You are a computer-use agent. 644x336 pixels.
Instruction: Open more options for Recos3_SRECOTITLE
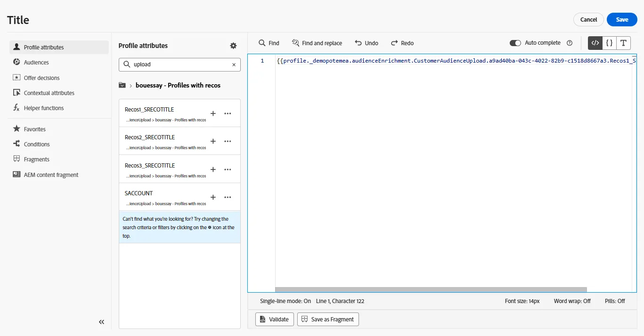pyautogui.click(x=228, y=169)
